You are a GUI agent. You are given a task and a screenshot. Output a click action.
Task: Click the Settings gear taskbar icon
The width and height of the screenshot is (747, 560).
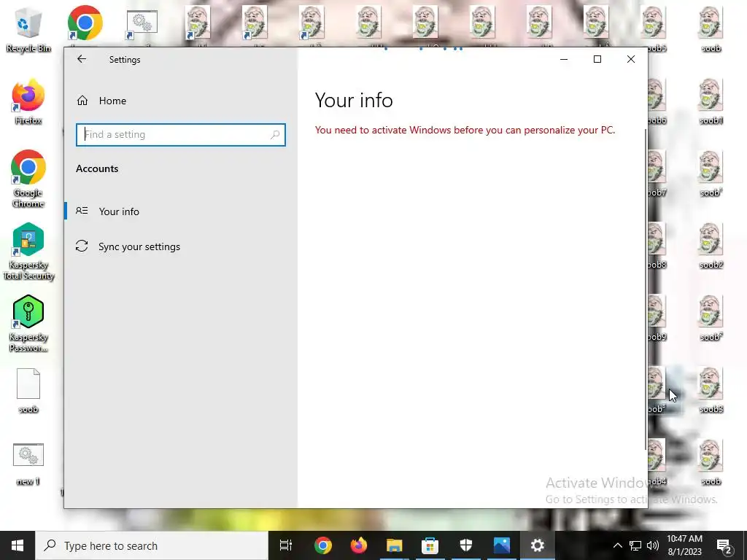[x=538, y=545]
